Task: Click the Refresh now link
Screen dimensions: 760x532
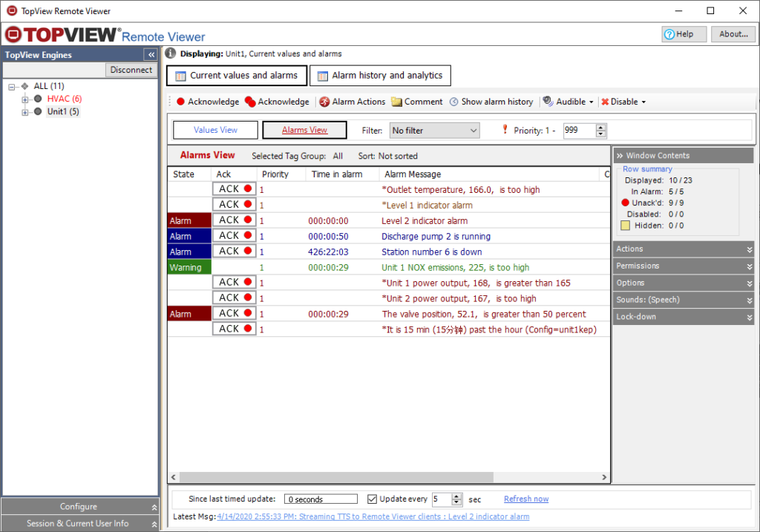Action: point(526,499)
